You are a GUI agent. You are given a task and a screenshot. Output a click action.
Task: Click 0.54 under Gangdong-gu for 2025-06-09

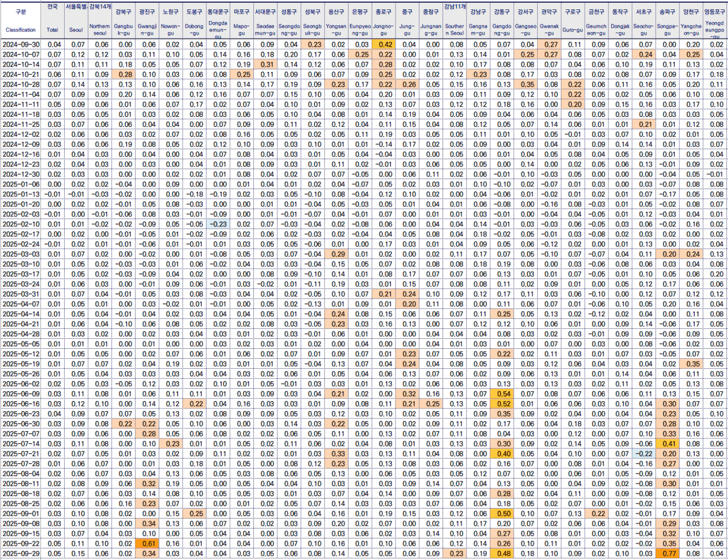pos(502,394)
